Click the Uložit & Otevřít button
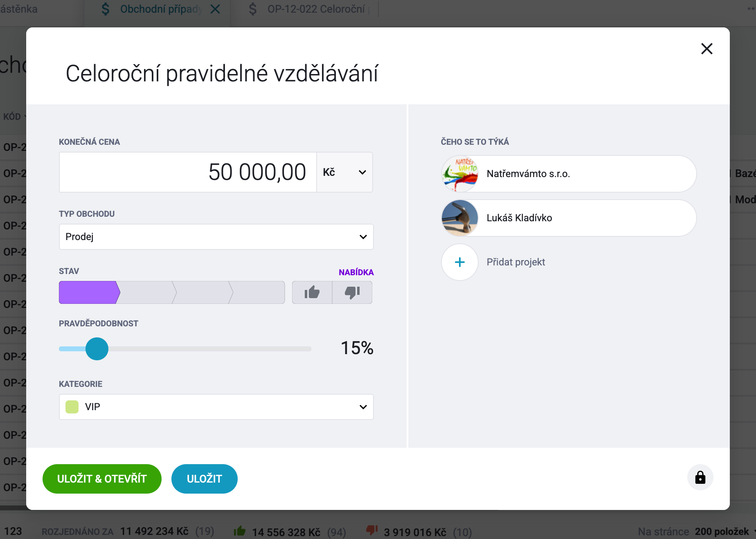 pos(102,479)
